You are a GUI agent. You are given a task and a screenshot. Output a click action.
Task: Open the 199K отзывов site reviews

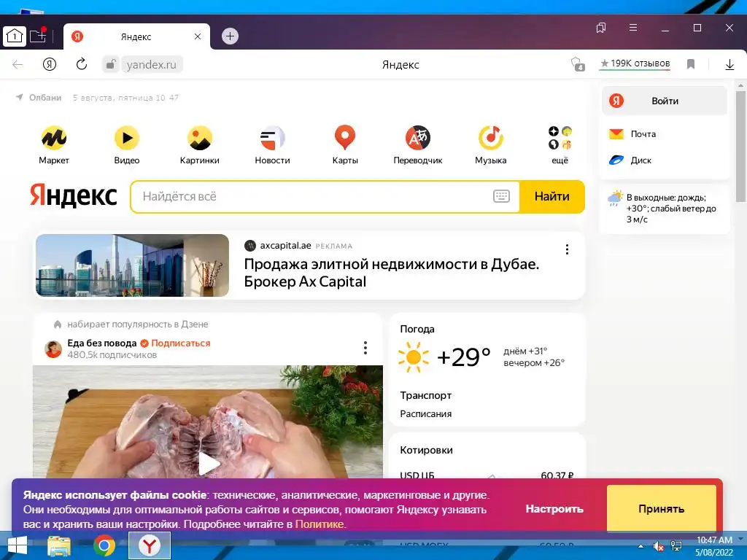point(635,64)
